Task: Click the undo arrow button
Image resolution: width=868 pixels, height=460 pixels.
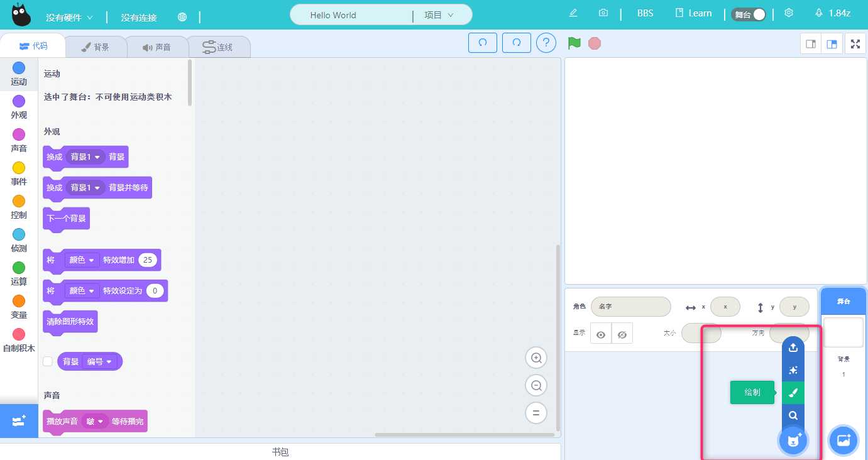Action: click(483, 43)
